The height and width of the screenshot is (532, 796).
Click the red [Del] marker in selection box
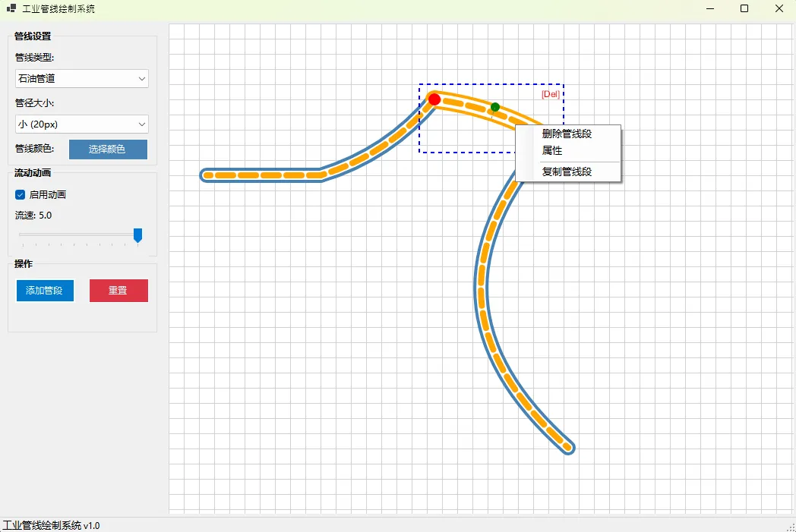tap(550, 95)
